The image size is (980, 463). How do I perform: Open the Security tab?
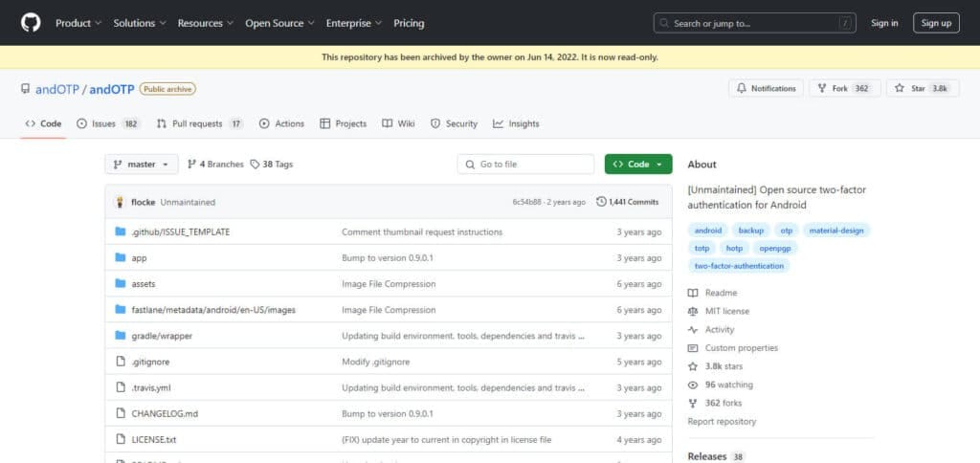pos(454,123)
